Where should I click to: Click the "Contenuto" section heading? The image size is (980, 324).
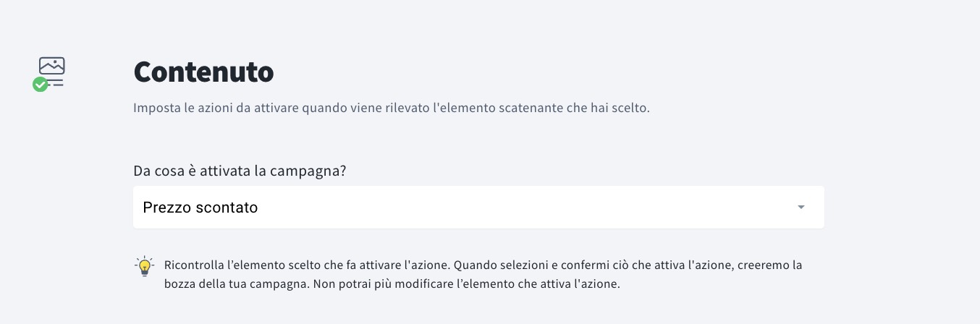pos(203,72)
